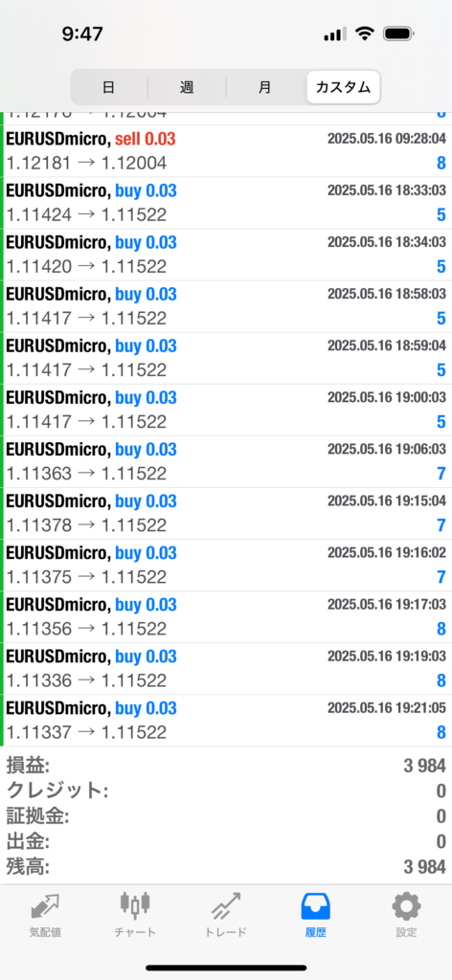Tap the 9:47 clock in status bar

coord(82,33)
